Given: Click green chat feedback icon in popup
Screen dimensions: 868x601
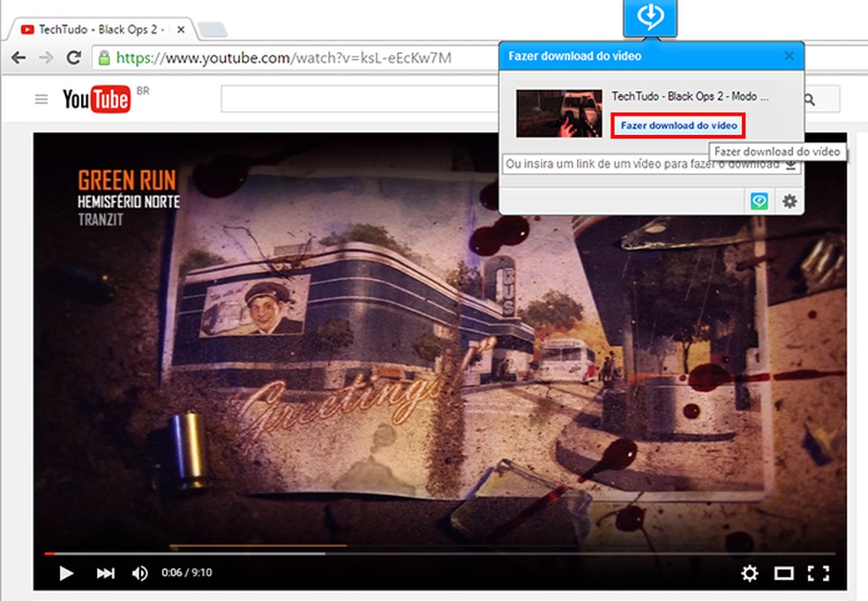Looking at the screenshot, I should pos(759,201).
